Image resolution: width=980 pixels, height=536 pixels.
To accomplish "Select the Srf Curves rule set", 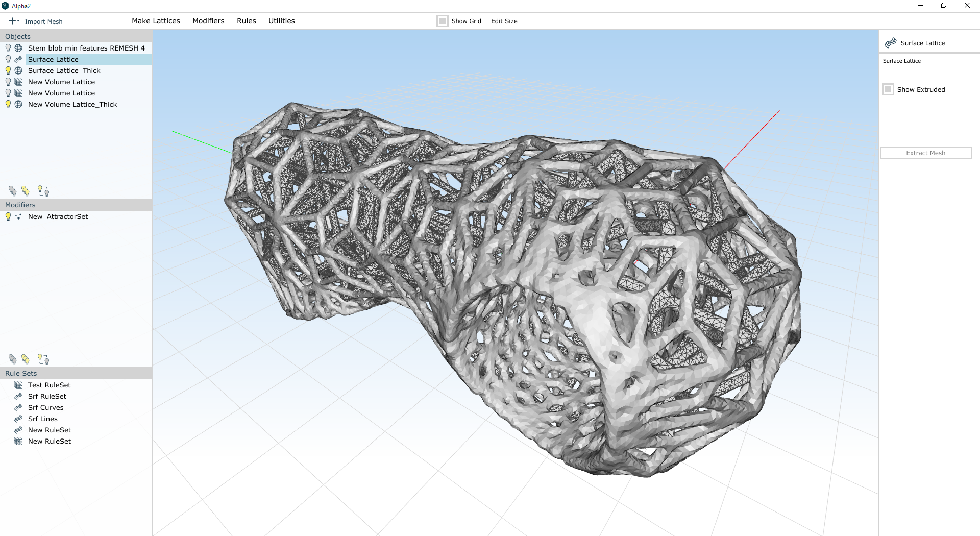I will pos(45,407).
